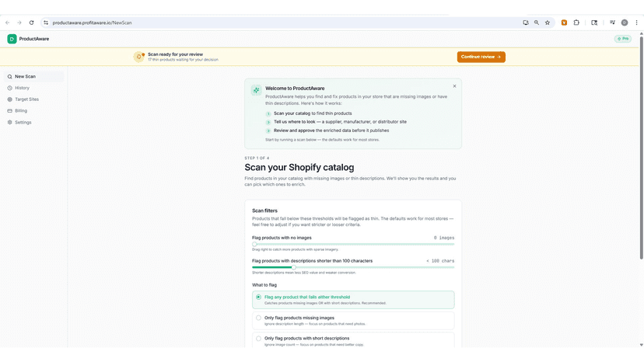Click 'Scan your catalog to find thin products'
644x362 pixels.
coord(313,113)
